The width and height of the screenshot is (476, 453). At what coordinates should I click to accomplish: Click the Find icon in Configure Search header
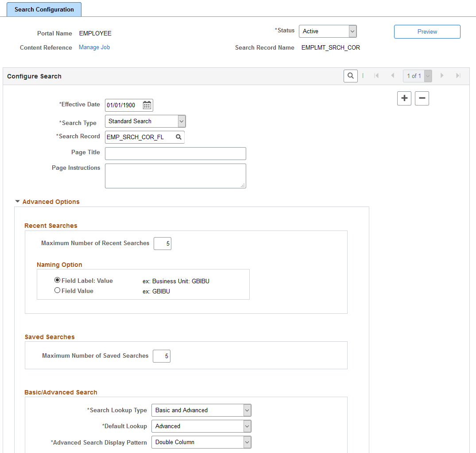click(350, 76)
